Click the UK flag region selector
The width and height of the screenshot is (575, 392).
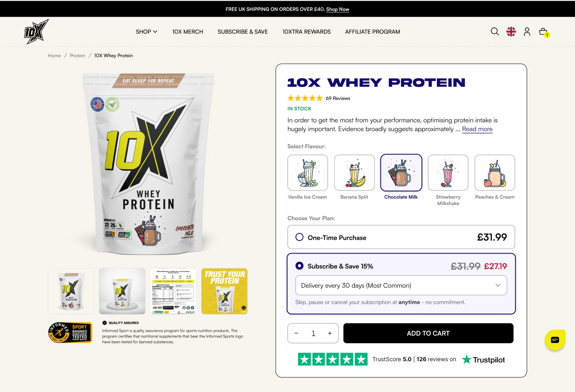(511, 32)
